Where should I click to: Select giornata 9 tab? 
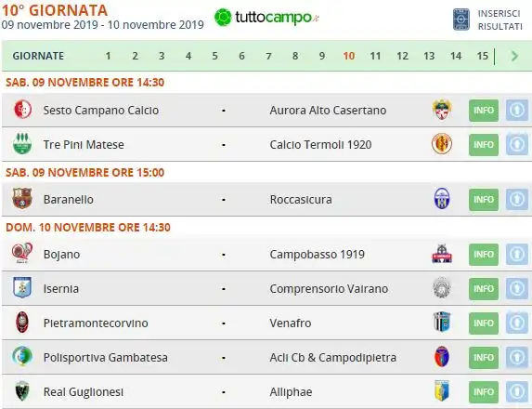pos(322,56)
